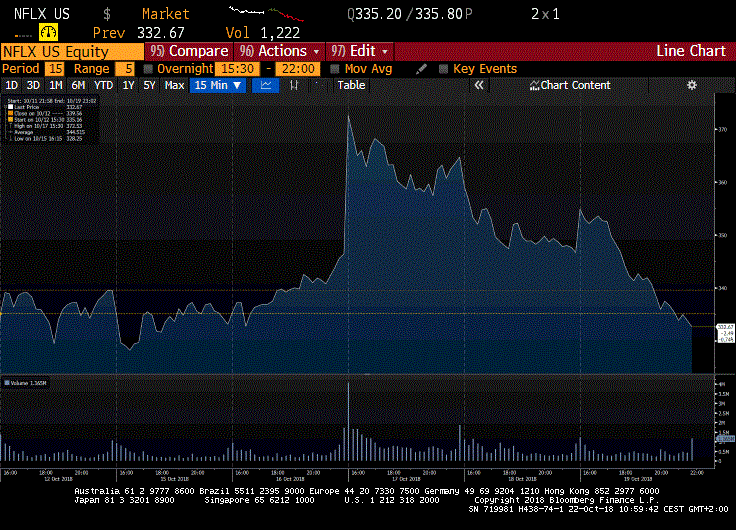Image resolution: width=736 pixels, height=530 pixels.
Task: Toggle the white Last Price legend swatch
Action: [x=10, y=107]
